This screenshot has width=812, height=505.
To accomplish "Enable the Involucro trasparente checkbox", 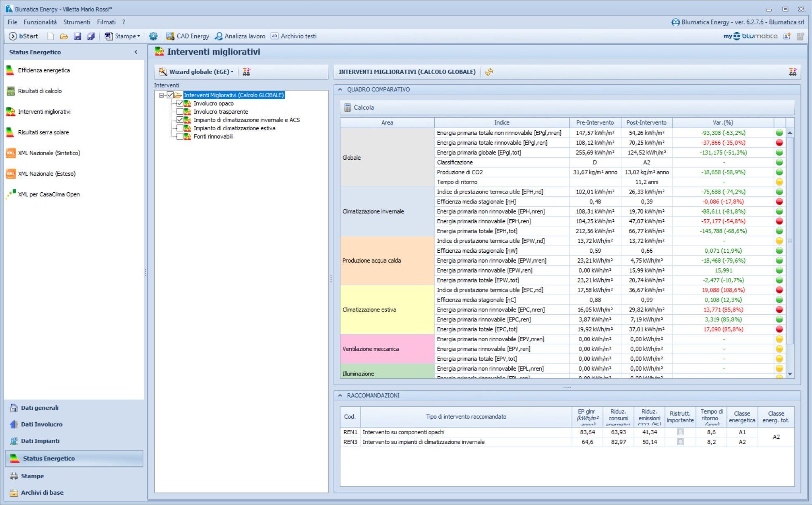I will (x=180, y=112).
